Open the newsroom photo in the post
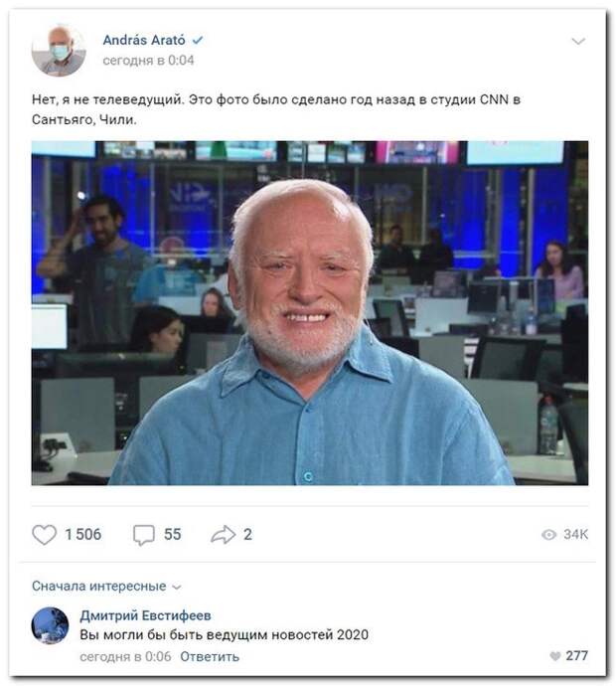Image resolution: width=616 pixels, height=686 pixels. (310, 313)
